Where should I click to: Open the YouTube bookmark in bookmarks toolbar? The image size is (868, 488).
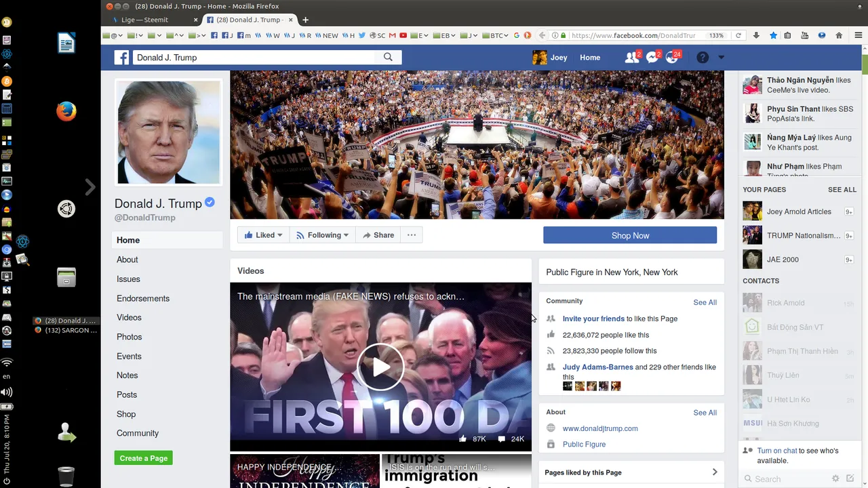pyautogui.click(x=403, y=35)
